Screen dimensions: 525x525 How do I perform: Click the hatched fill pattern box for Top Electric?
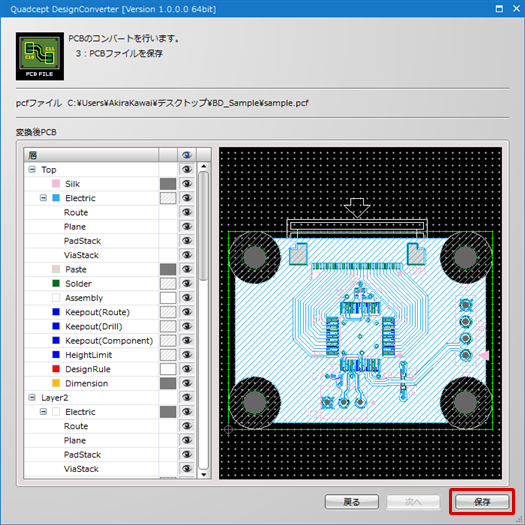click(x=168, y=198)
